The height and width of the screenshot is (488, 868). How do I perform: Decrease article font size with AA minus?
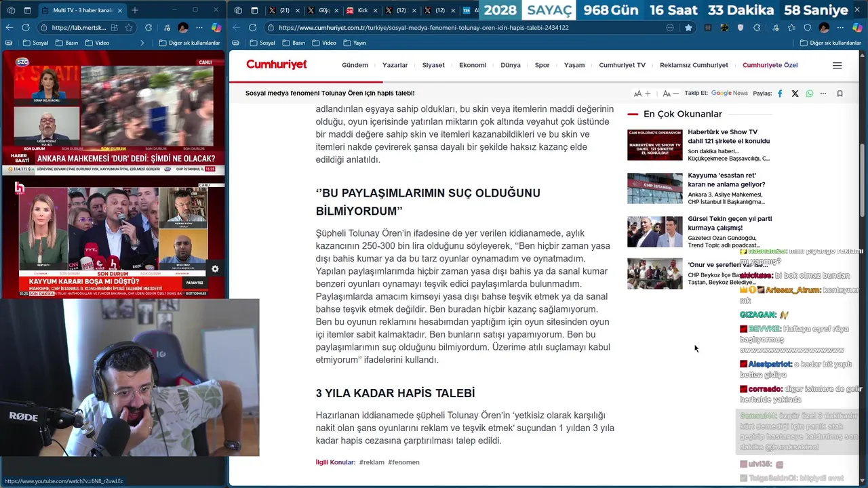pyautogui.click(x=671, y=94)
